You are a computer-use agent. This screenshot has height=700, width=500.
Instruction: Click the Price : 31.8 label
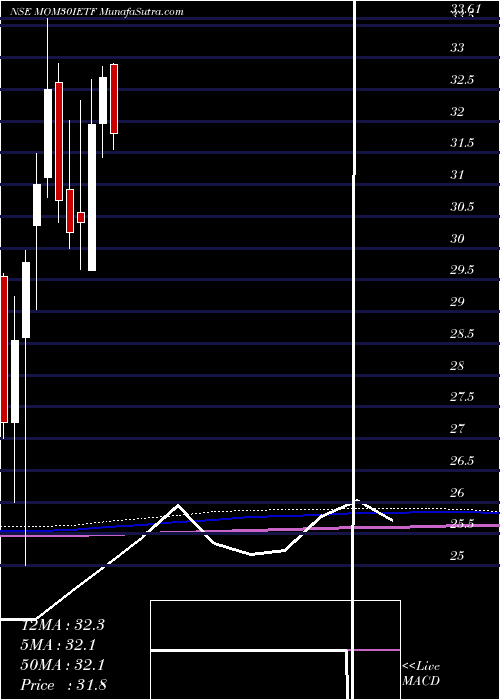tap(64, 685)
